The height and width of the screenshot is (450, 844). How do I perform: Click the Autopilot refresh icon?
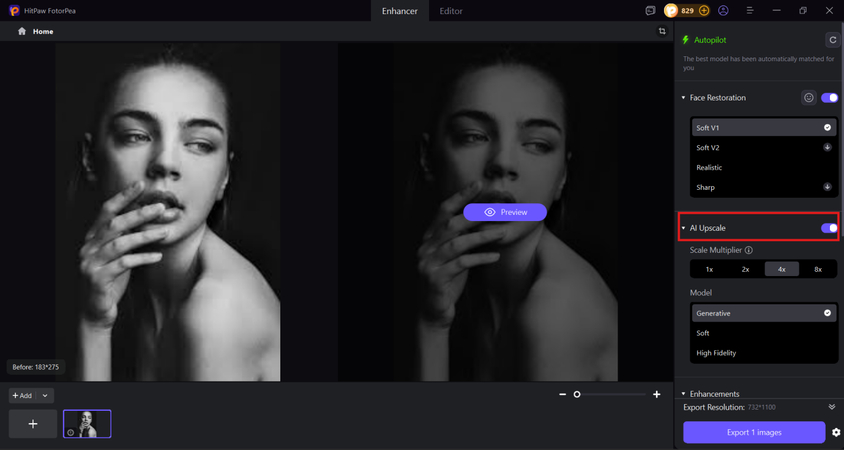833,40
